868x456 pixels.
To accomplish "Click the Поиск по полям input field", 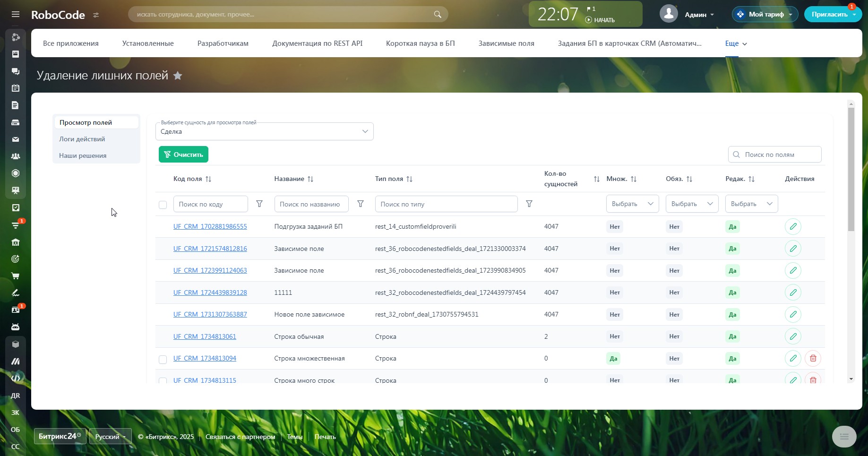I will click(780, 155).
